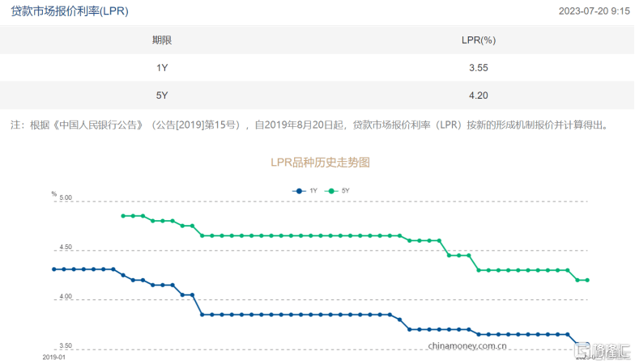Click the LPR品种历史走势图 chart title

320,162
